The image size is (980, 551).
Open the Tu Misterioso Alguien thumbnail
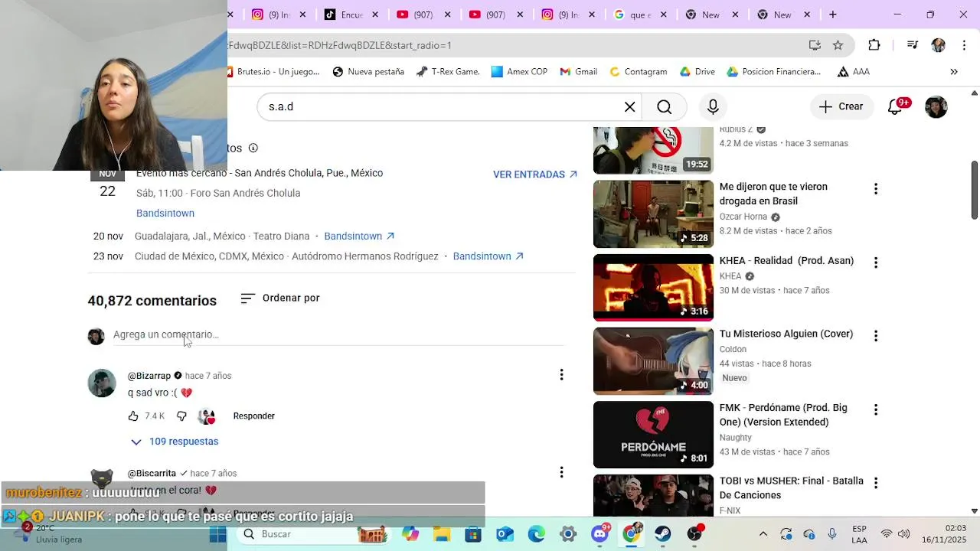(x=653, y=361)
